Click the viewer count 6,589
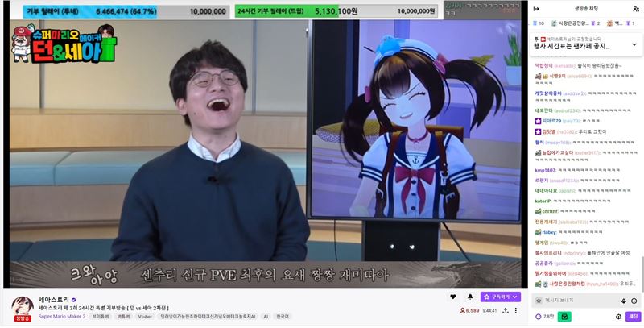 pyautogui.click(x=469, y=311)
